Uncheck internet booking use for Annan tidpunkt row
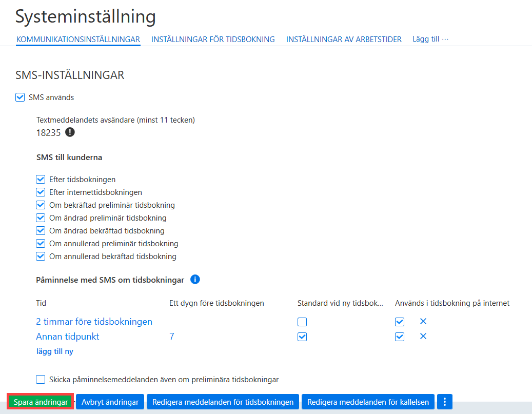This screenshot has width=532, height=414. coord(400,337)
